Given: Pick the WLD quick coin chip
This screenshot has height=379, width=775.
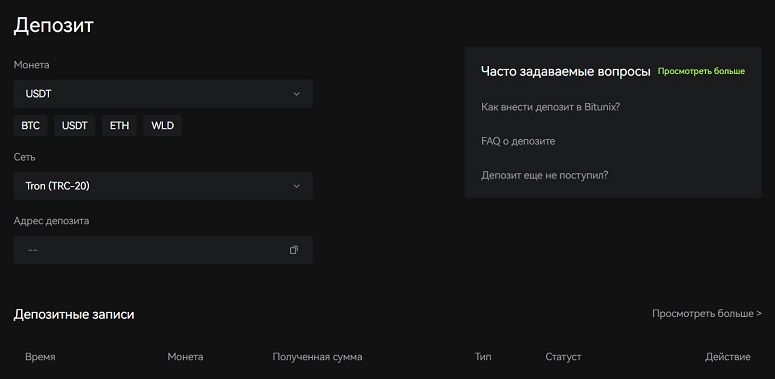Looking at the screenshot, I should (163, 126).
